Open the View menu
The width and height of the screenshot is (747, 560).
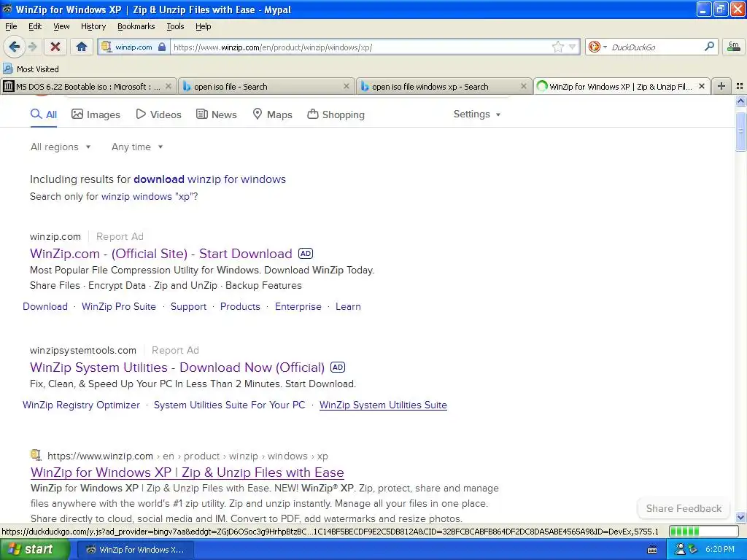pos(61,26)
